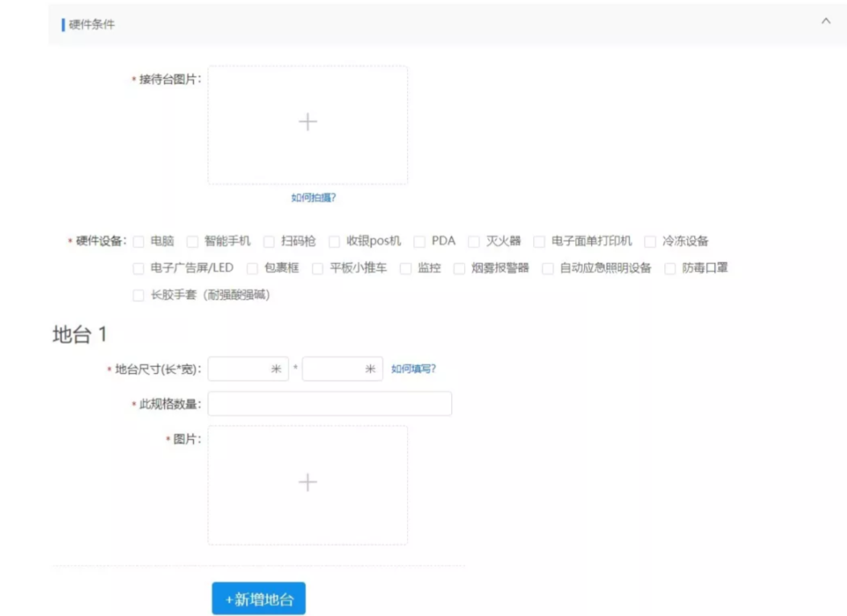Focus the 地台尺寸 length input field
This screenshot has height=616, width=847.
239,369
